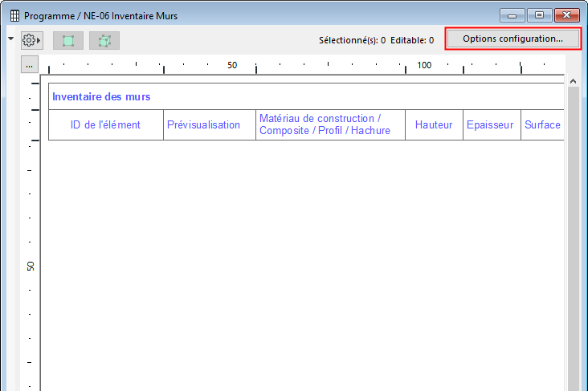Click the "Editable: 0" status text
This screenshot has width=588, height=391.
[412, 40]
